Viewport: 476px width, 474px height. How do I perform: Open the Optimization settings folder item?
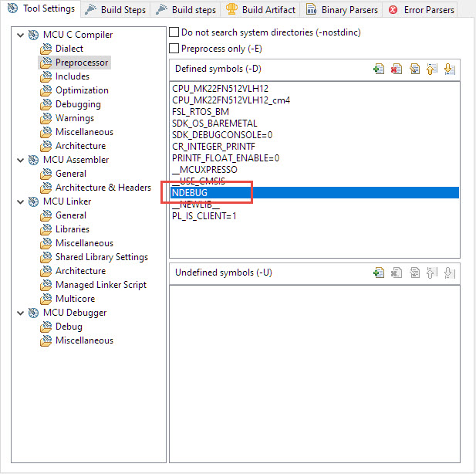click(81, 90)
